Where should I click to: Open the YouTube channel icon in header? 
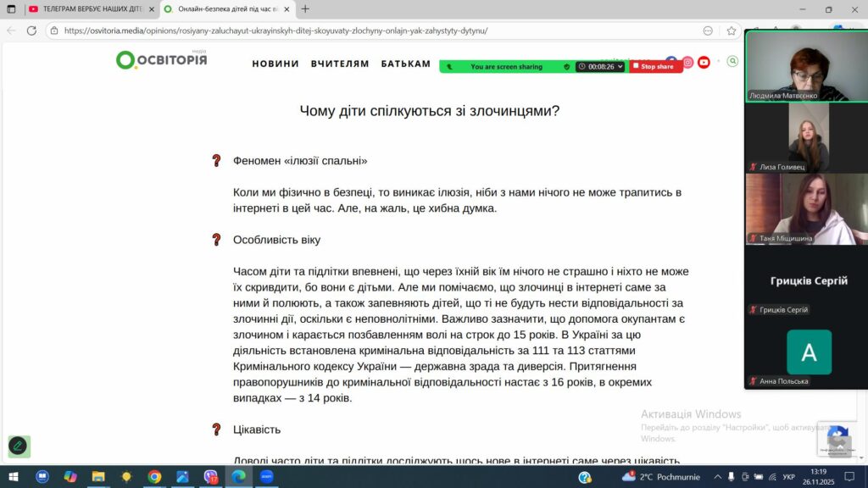pos(704,62)
